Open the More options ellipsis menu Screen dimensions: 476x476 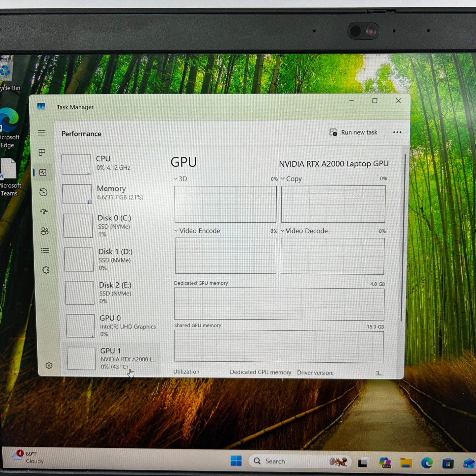click(x=397, y=132)
